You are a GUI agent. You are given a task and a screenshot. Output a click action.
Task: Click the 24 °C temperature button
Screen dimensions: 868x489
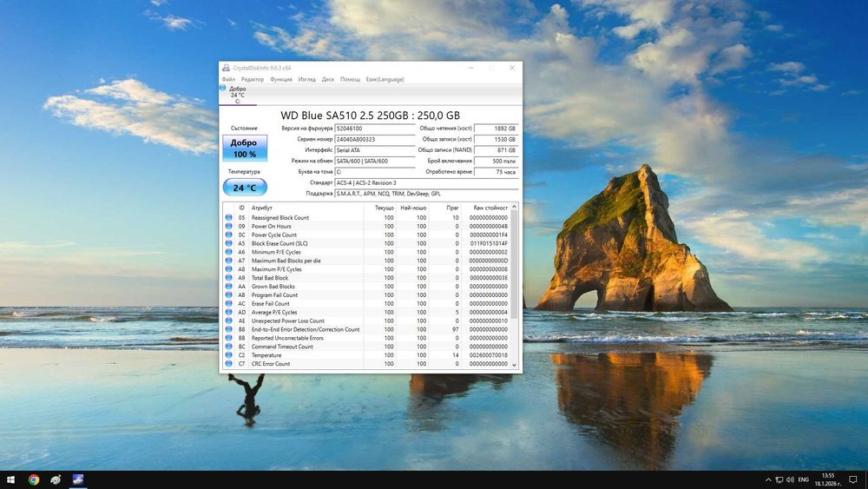point(245,188)
